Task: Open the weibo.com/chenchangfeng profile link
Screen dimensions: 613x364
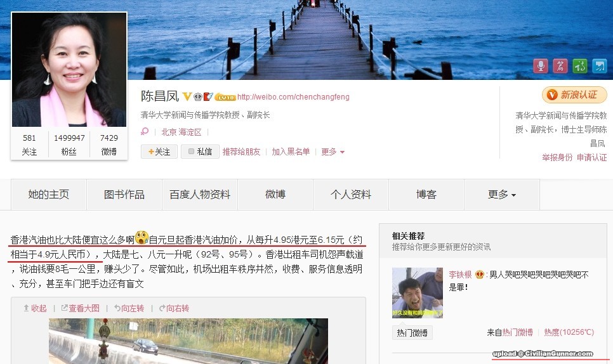Action: [x=293, y=97]
